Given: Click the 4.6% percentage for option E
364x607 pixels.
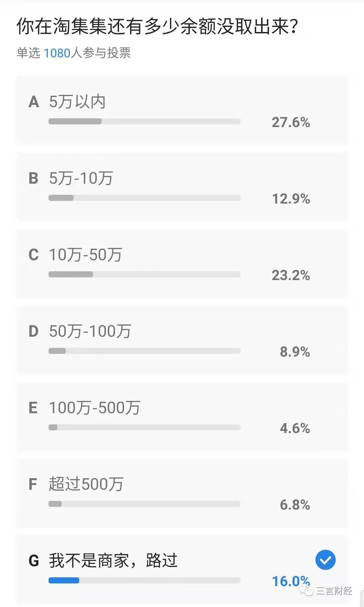Looking at the screenshot, I should [295, 428].
